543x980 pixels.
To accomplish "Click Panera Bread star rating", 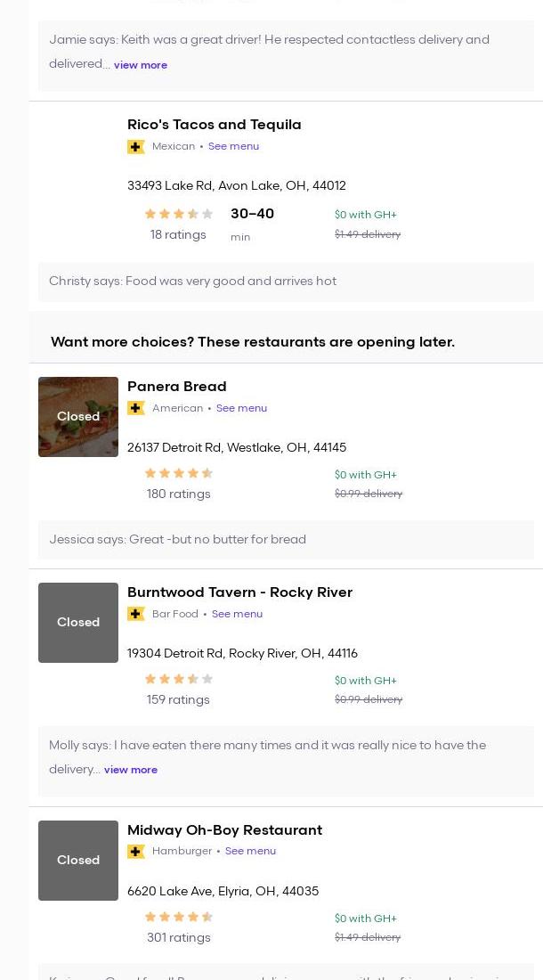I will [179, 474].
